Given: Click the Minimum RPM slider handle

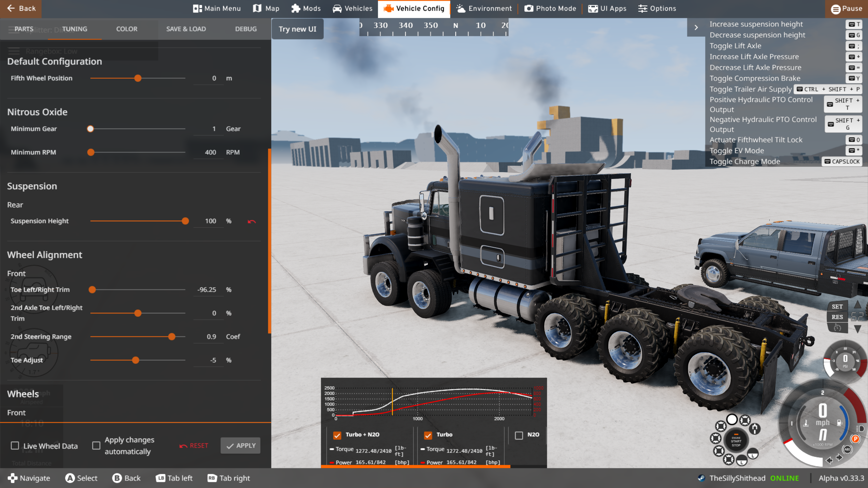Looking at the screenshot, I should click(x=91, y=152).
